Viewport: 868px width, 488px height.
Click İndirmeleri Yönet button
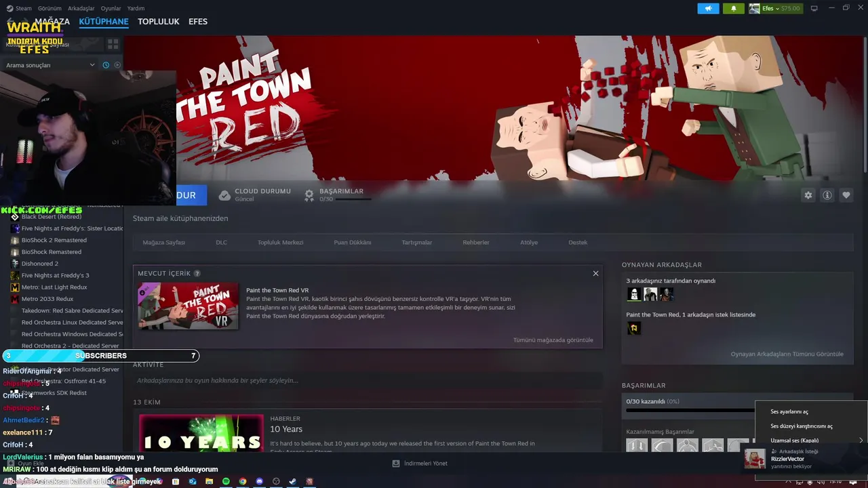[420, 464]
